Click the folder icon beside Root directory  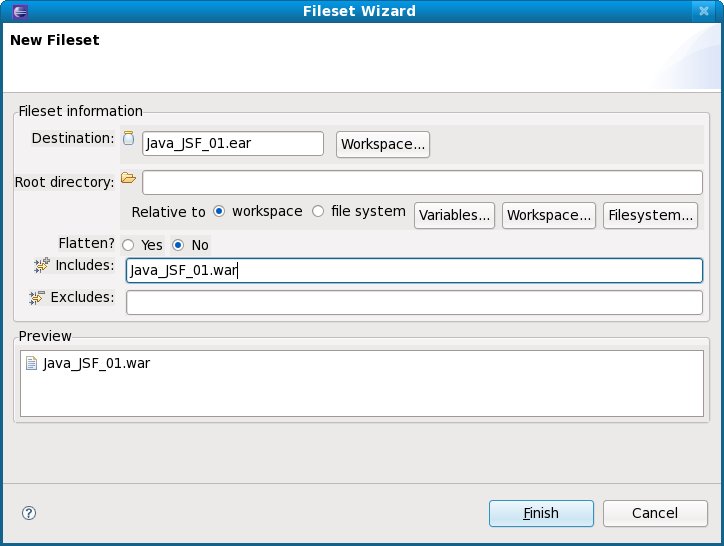point(128,179)
